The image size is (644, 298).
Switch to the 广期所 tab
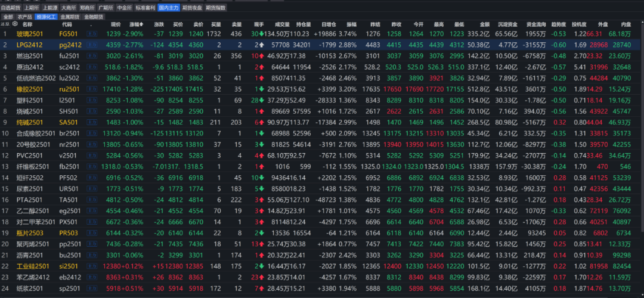[x=106, y=8]
